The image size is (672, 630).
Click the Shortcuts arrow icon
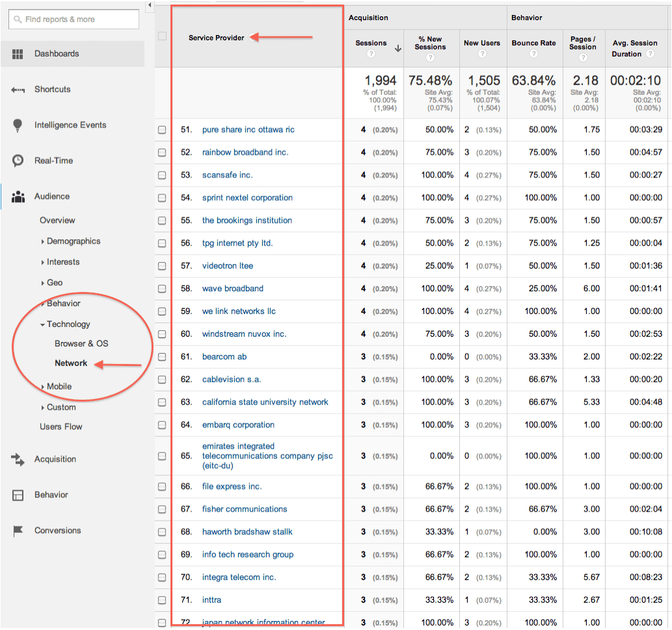[x=18, y=90]
